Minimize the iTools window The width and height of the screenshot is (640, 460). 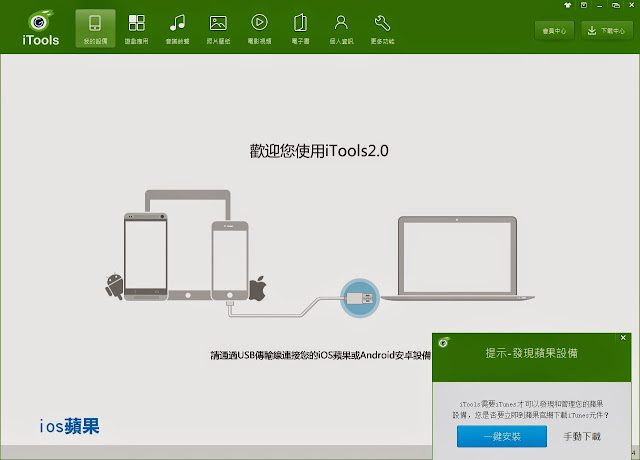point(599,5)
